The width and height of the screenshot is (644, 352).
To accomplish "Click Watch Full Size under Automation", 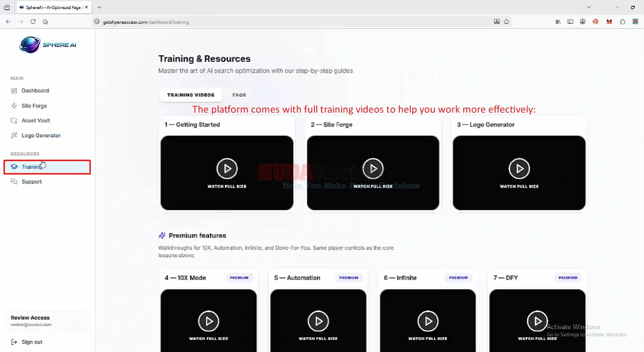I will (318, 339).
